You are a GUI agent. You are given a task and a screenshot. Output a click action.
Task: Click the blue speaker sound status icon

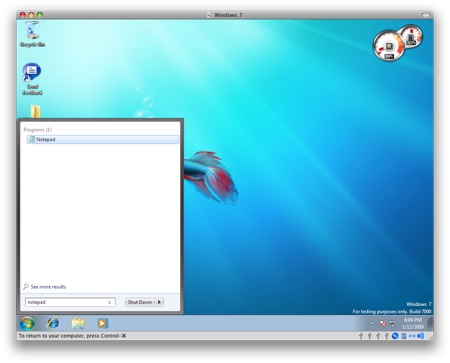(421, 336)
